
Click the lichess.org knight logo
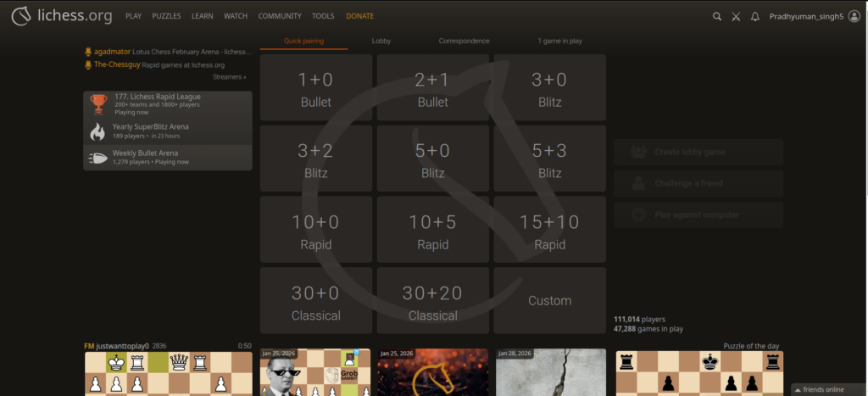click(21, 16)
